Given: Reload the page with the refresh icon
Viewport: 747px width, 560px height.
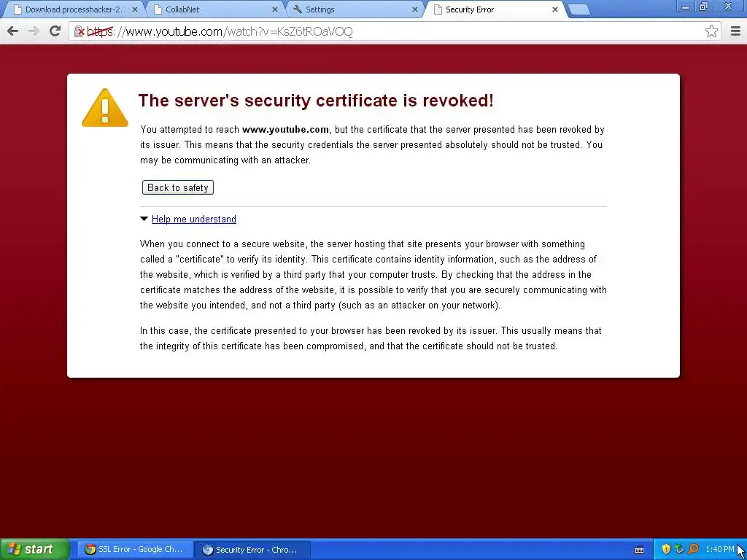Looking at the screenshot, I should point(55,31).
